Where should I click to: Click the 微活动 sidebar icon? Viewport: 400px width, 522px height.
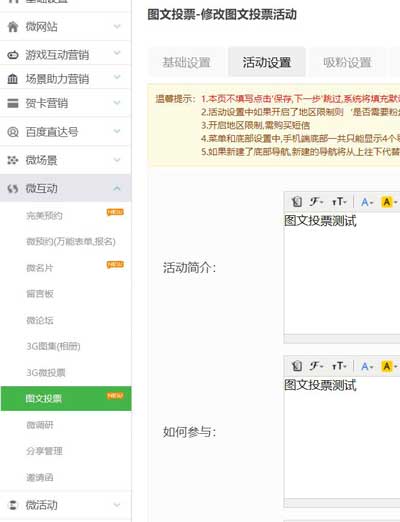(13, 505)
